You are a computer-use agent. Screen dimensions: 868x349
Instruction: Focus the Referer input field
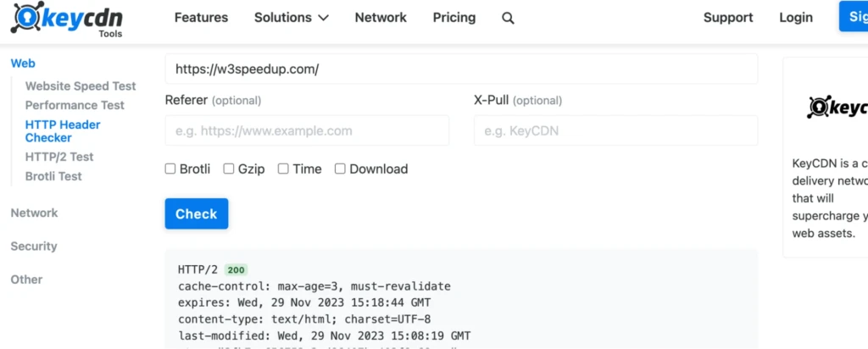click(307, 131)
